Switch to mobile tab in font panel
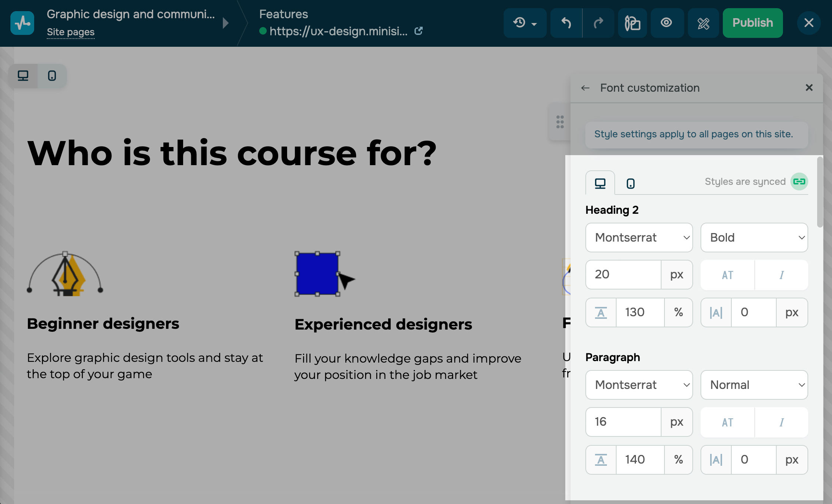Viewport: 832px width, 504px height. pyautogui.click(x=630, y=183)
